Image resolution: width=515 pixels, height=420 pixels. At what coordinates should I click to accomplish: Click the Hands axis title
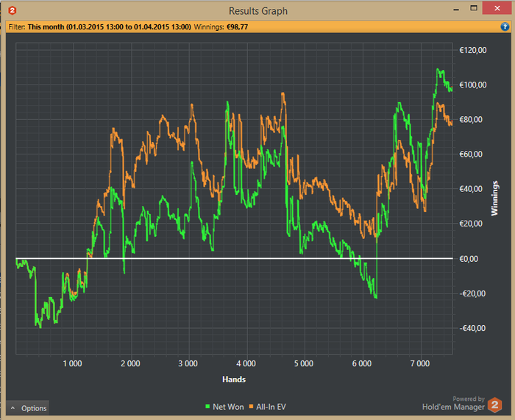[x=234, y=380]
